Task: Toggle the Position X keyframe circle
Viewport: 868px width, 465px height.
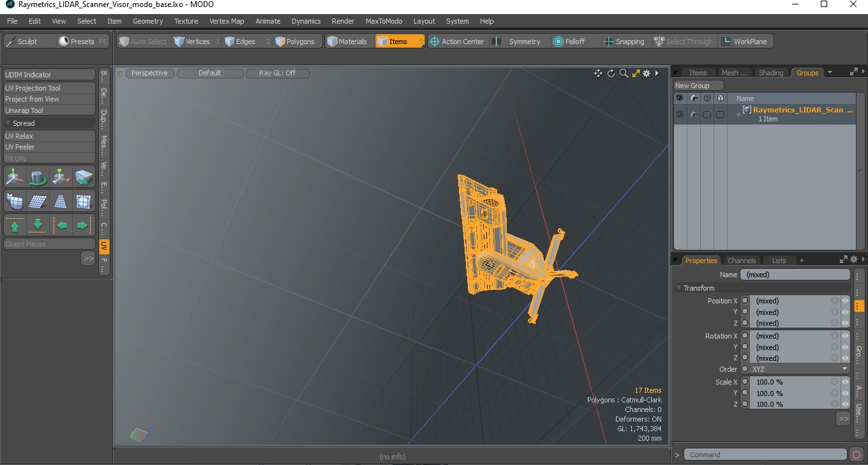Action: [745, 301]
